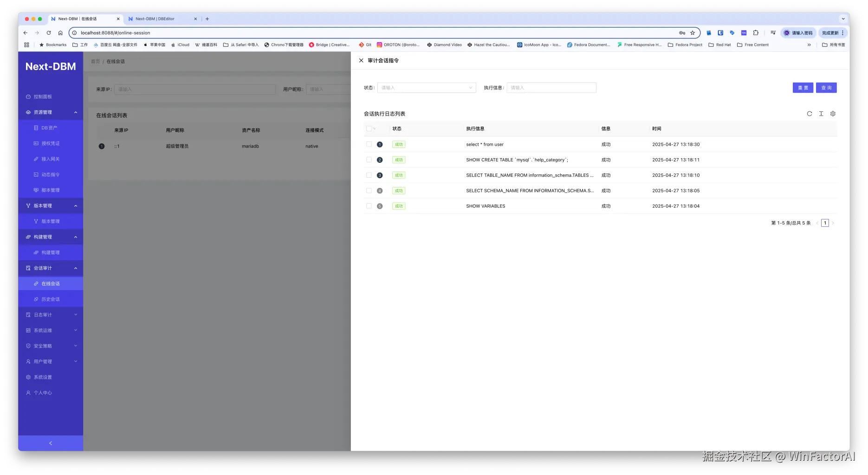Viewport: 868px width, 475px height.
Task: Reload the browser page
Action: (49, 33)
